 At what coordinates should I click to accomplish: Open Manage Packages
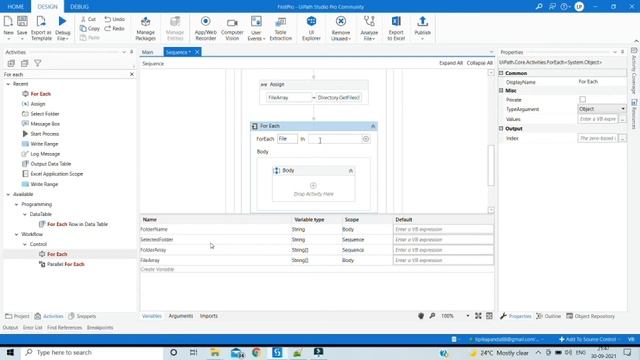(145, 29)
